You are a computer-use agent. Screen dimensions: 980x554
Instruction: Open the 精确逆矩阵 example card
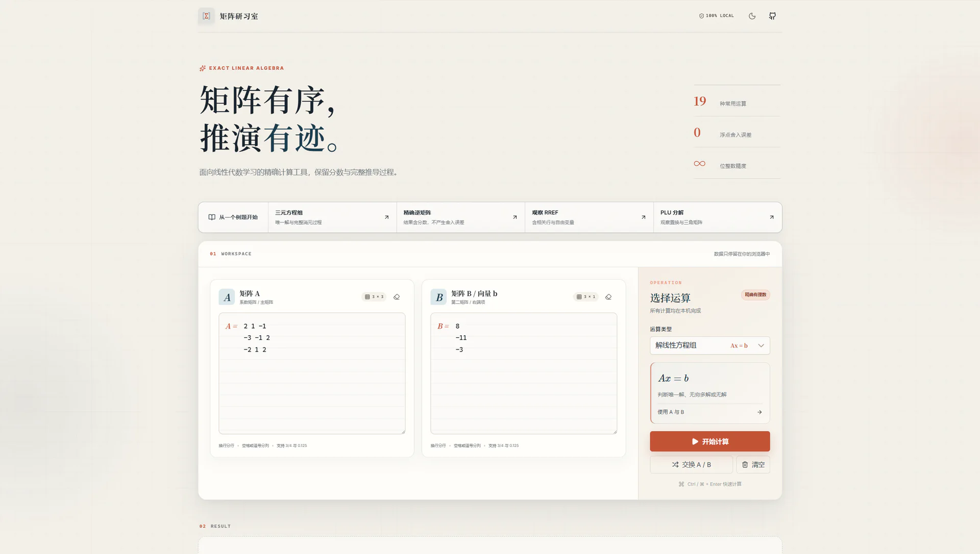tap(460, 217)
